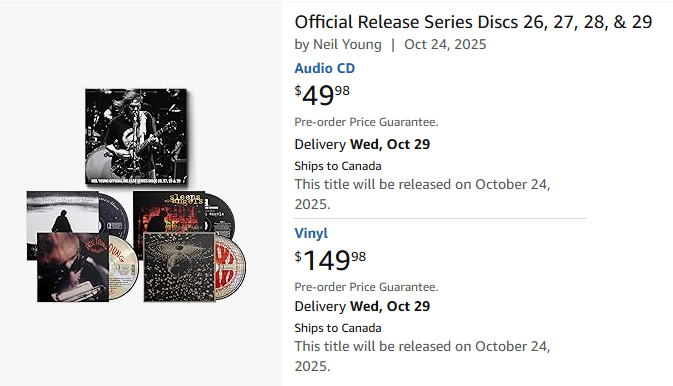The image size is (673, 386).
Task: Click the black-and-white guitarist box set cover
Action: (136, 137)
